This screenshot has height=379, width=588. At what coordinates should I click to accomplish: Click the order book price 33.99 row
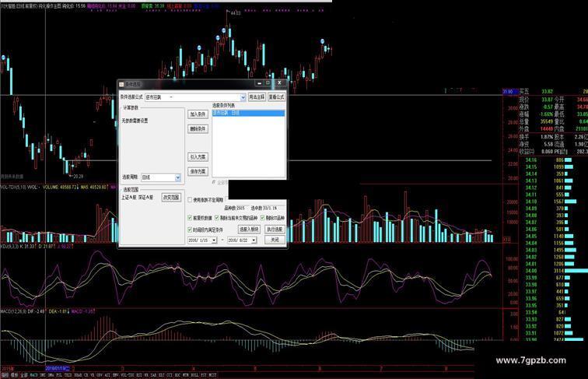pyautogui.click(x=553, y=278)
